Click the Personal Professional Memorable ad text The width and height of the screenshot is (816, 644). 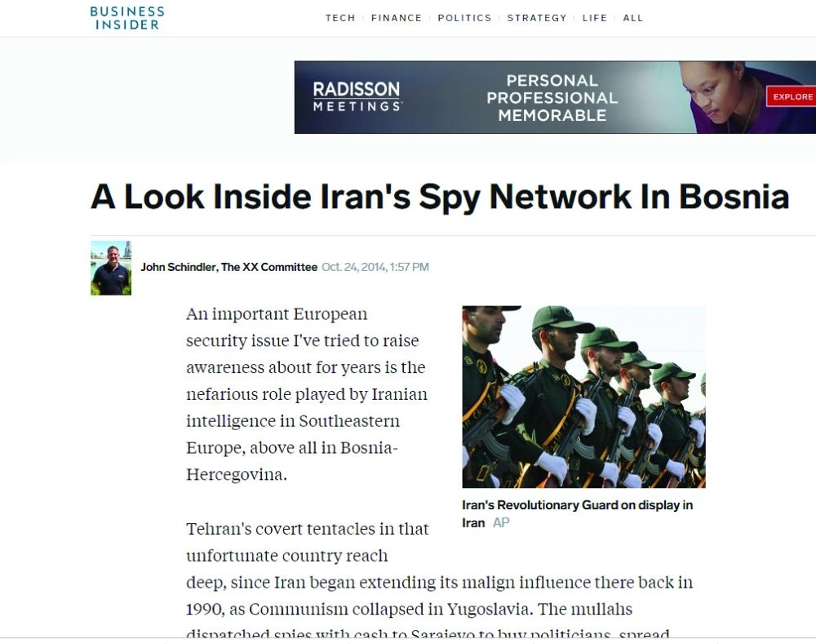(x=552, y=98)
